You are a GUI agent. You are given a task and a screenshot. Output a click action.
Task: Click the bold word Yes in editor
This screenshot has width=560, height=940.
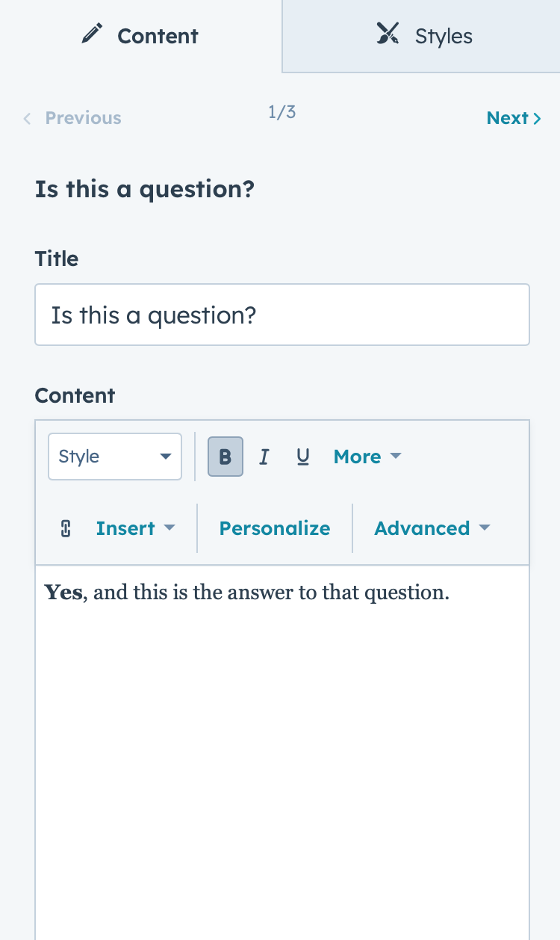pyautogui.click(x=63, y=593)
